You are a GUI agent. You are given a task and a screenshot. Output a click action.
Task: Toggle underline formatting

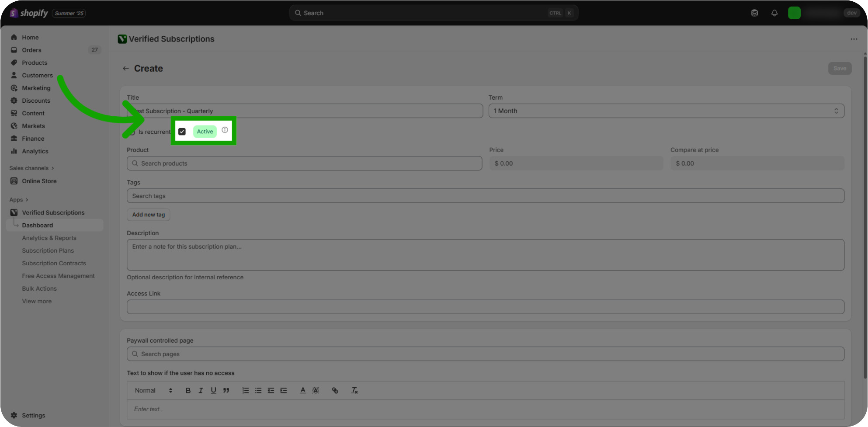point(213,391)
